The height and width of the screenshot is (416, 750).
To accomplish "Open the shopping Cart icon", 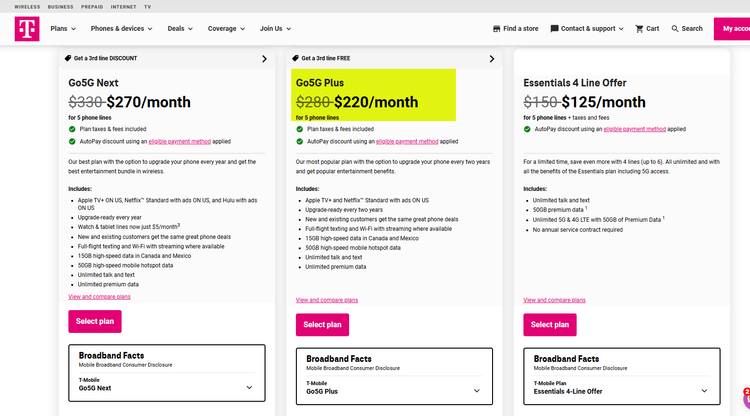I will (639, 29).
